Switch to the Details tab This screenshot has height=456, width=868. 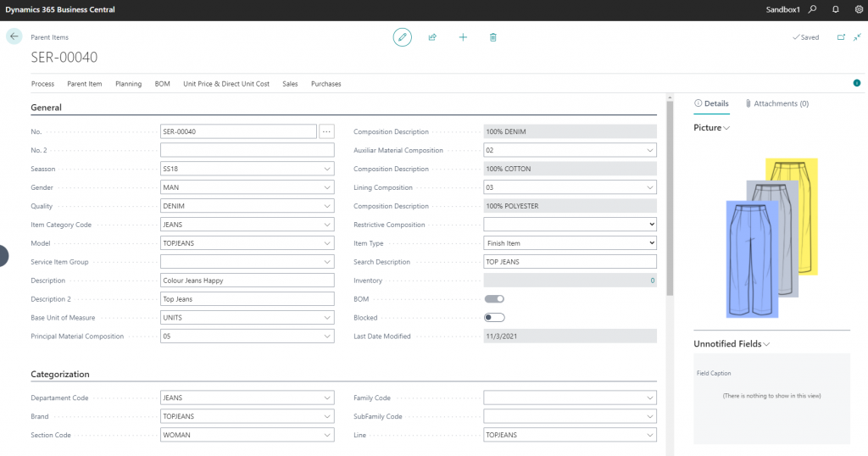click(711, 103)
